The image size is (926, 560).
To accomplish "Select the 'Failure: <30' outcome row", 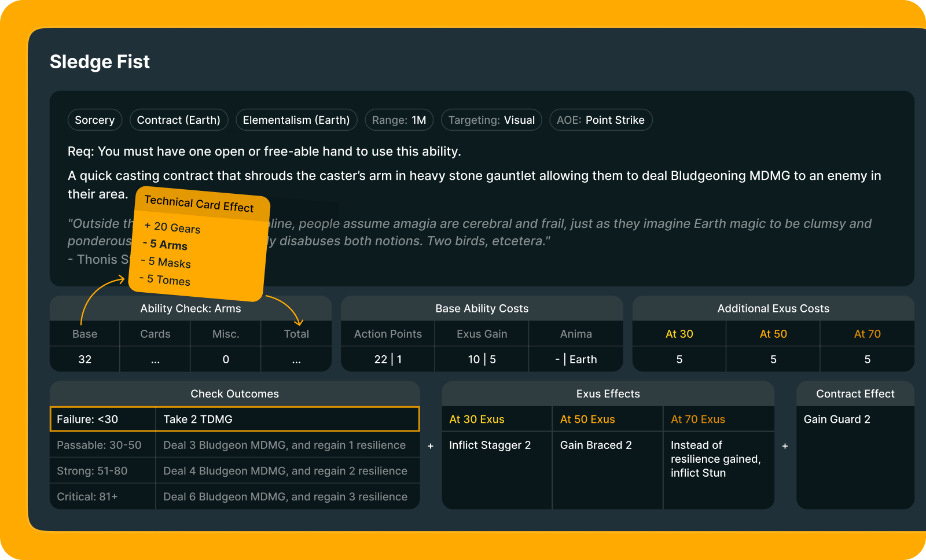I will (234, 419).
